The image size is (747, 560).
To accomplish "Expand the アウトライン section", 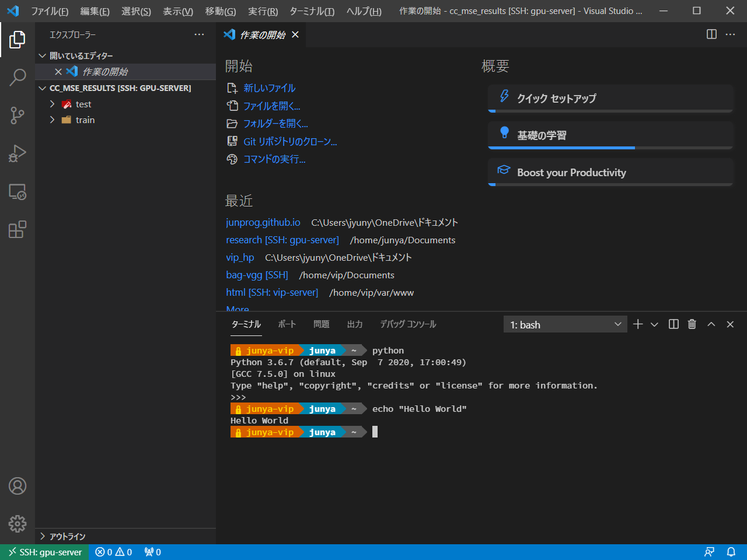I will tap(67, 536).
